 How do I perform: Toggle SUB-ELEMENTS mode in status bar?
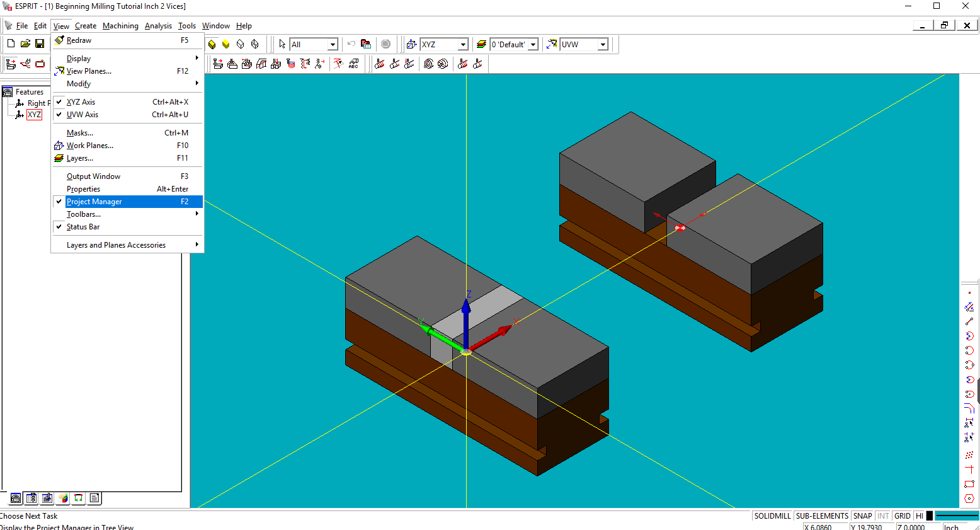(x=822, y=516)
